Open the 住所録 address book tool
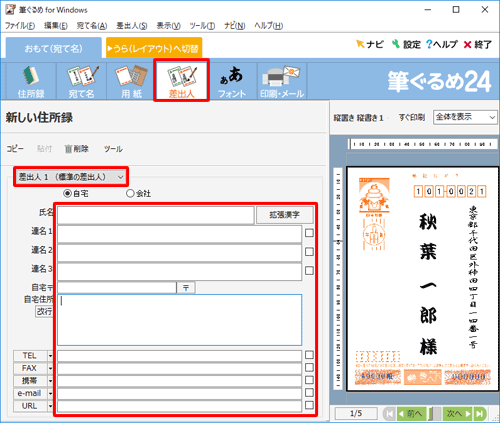This screenshot has height=423, width=500. (x=31, y=81)
